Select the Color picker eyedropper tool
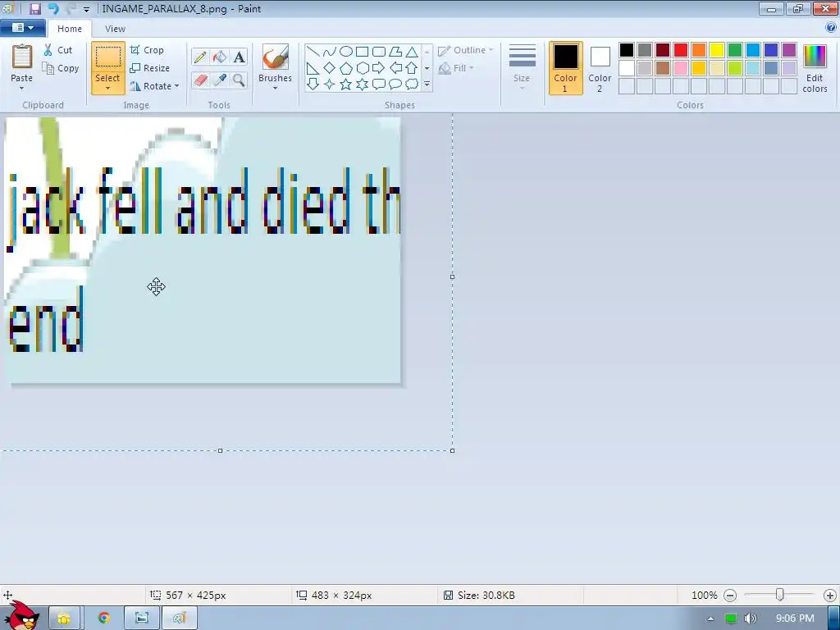840x630 pixels. [220, 80]
